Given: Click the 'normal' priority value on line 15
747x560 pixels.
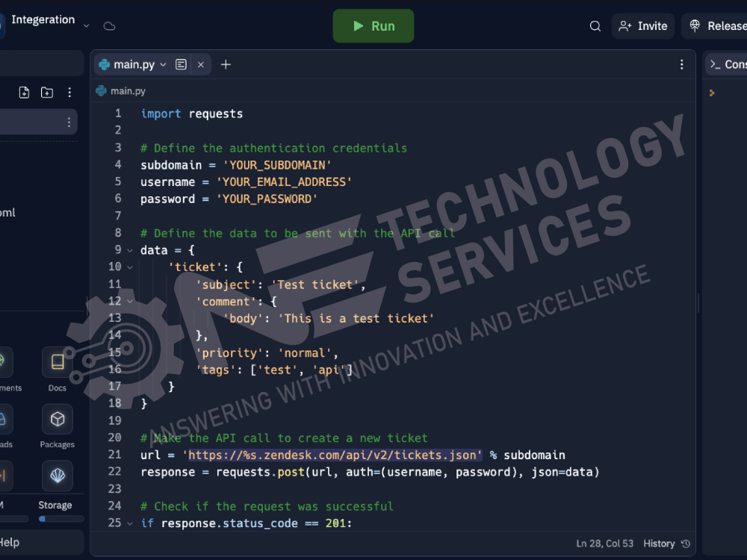Looking at the screenshot, I should coord(305,353).
